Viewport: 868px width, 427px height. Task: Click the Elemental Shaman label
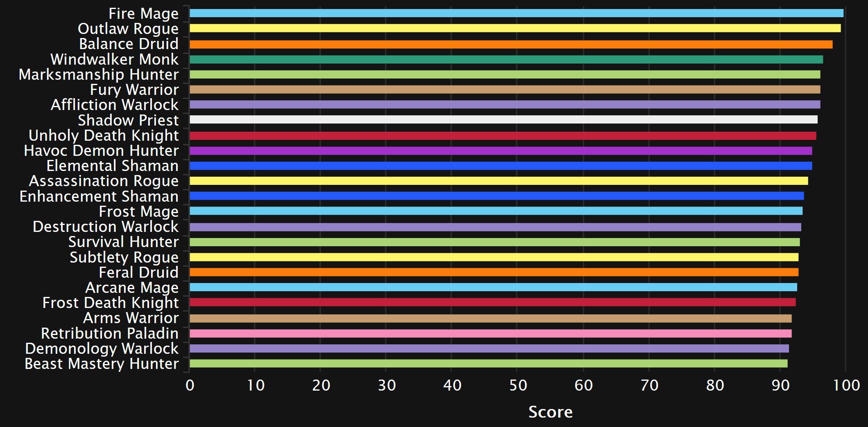click(x=113, y=166)
